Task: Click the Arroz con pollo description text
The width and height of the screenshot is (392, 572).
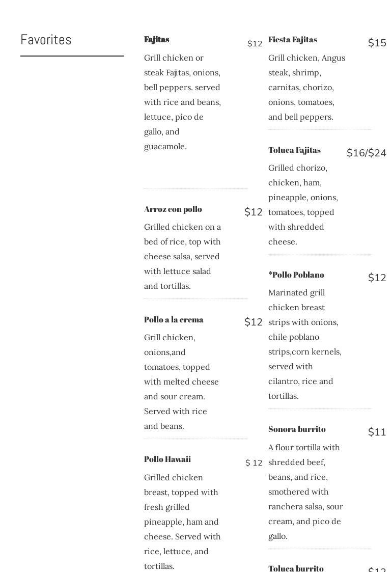Action: [182, 256]
